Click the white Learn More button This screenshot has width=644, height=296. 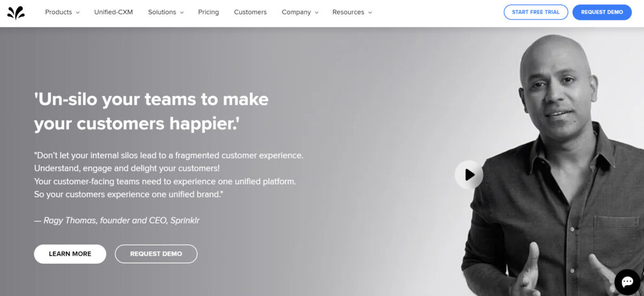(70, 254)
